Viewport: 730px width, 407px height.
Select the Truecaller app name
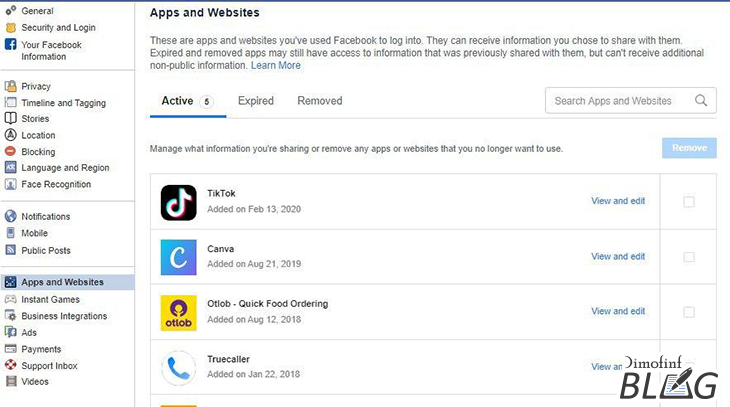tap(228, 359)
